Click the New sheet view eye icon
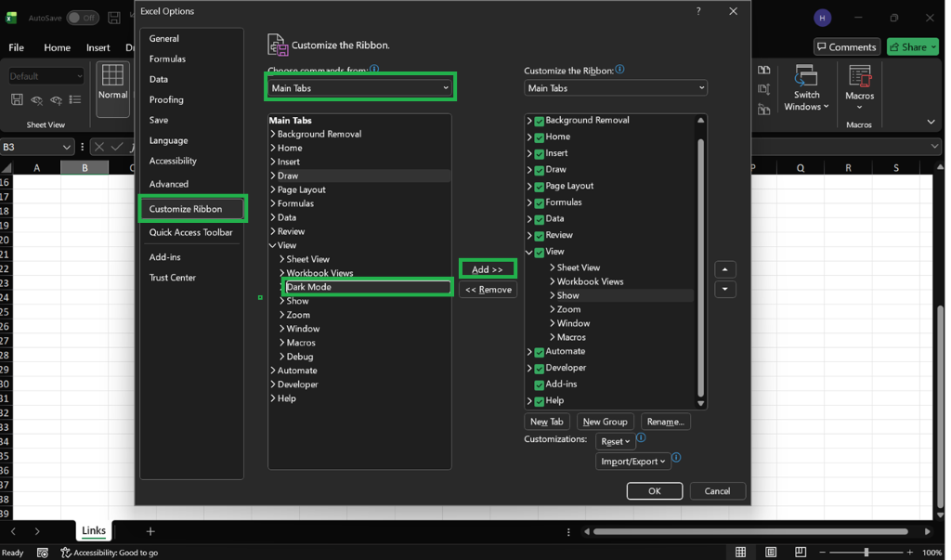951x560 pixels. (56, 99)
